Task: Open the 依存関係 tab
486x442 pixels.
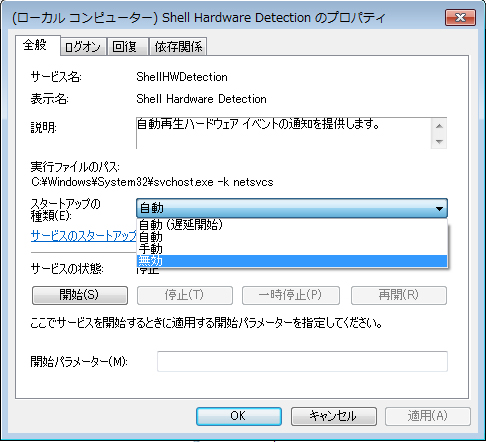Action: click(x=178, y=47)
